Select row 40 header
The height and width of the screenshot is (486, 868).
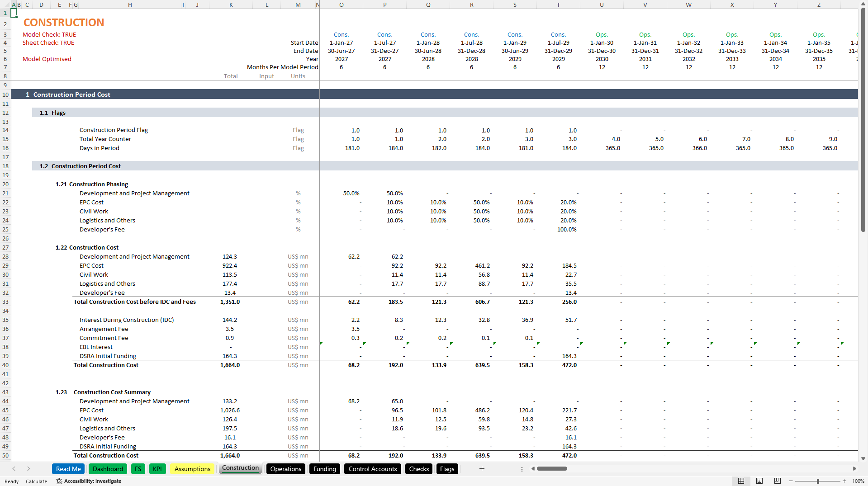coord(5,365)
